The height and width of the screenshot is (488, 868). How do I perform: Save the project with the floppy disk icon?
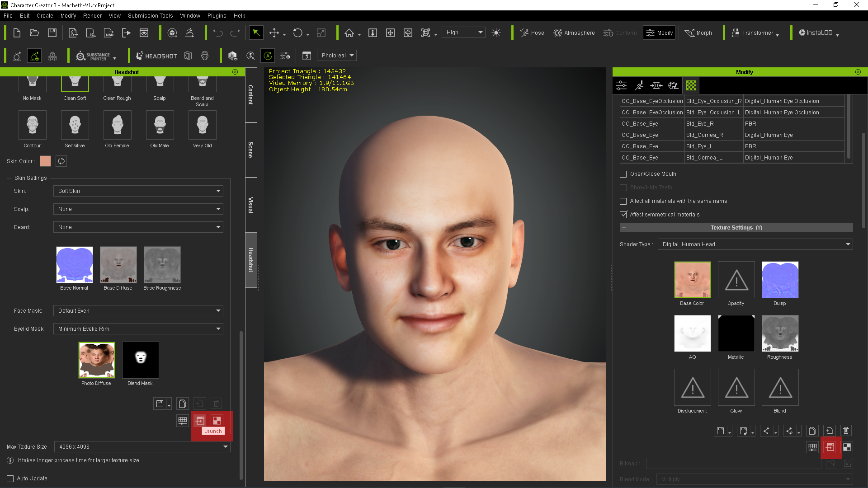[52, 33]
